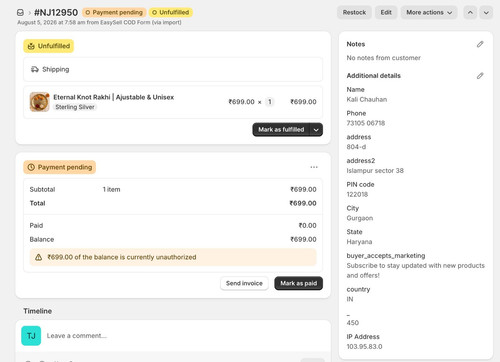Click the Sterling Silver variant tag
The height and width of the screenshot is (362, 500).
click(75, 107)
